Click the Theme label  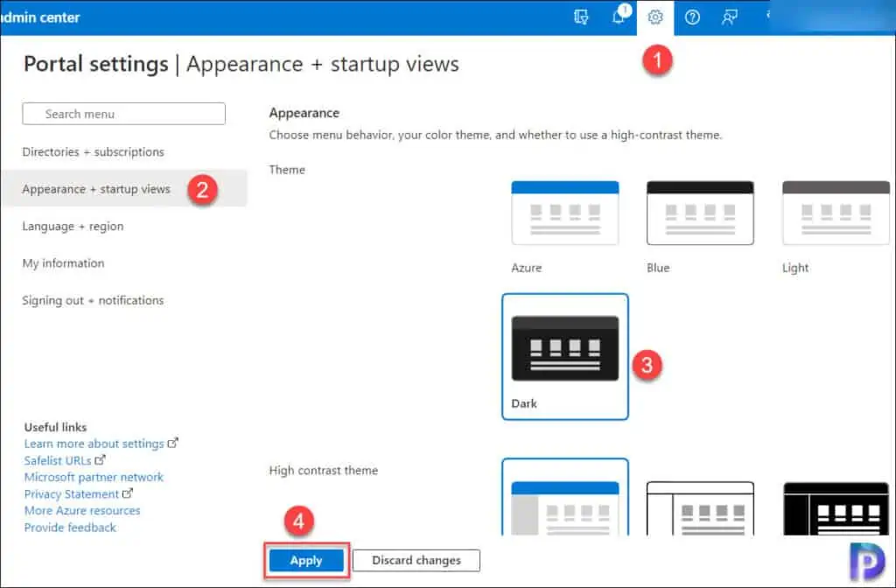pos(287,170)
